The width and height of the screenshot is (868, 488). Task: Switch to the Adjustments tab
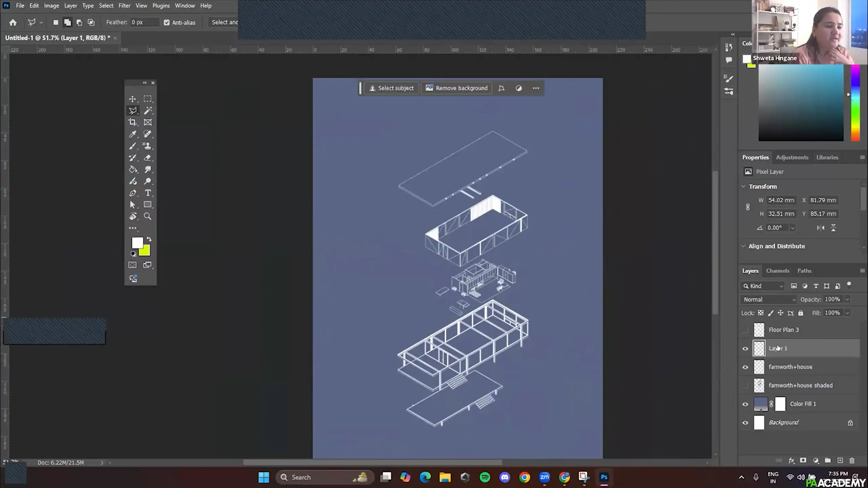click(792, 157)
